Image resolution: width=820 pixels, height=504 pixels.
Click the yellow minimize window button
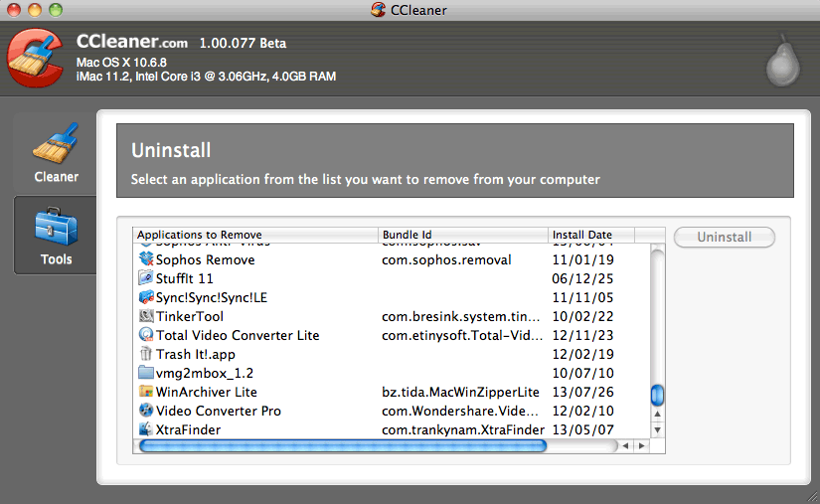coord(35,9)
